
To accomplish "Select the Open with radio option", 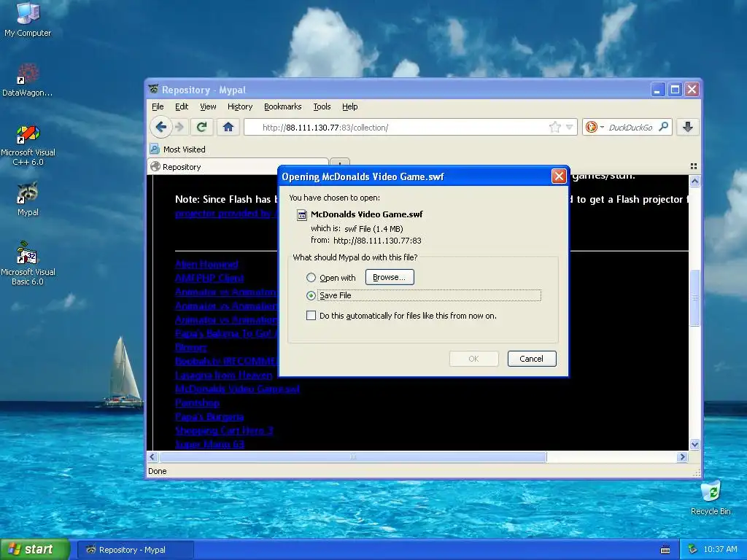I will (x=311, y=277).
